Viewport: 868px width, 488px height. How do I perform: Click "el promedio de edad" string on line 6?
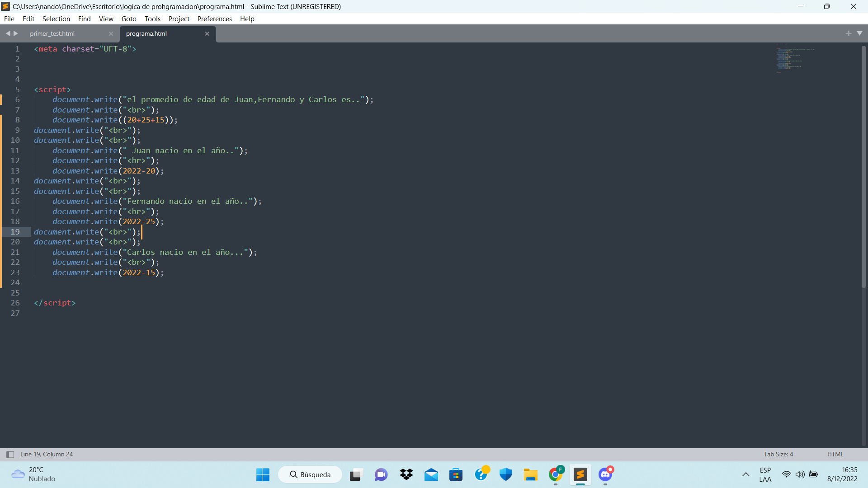pyautogui.click(x=244, y=99)
